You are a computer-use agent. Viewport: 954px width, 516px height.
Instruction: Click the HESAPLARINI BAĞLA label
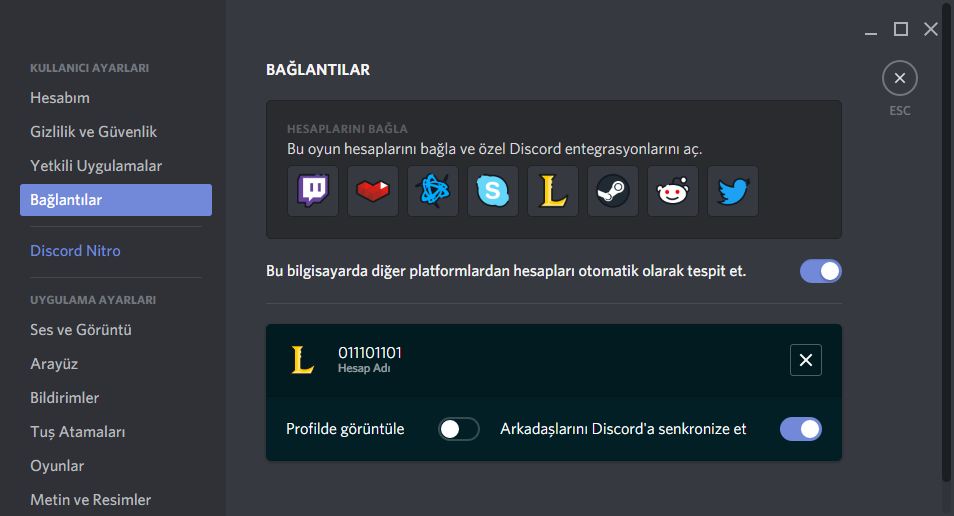[347, 129]
